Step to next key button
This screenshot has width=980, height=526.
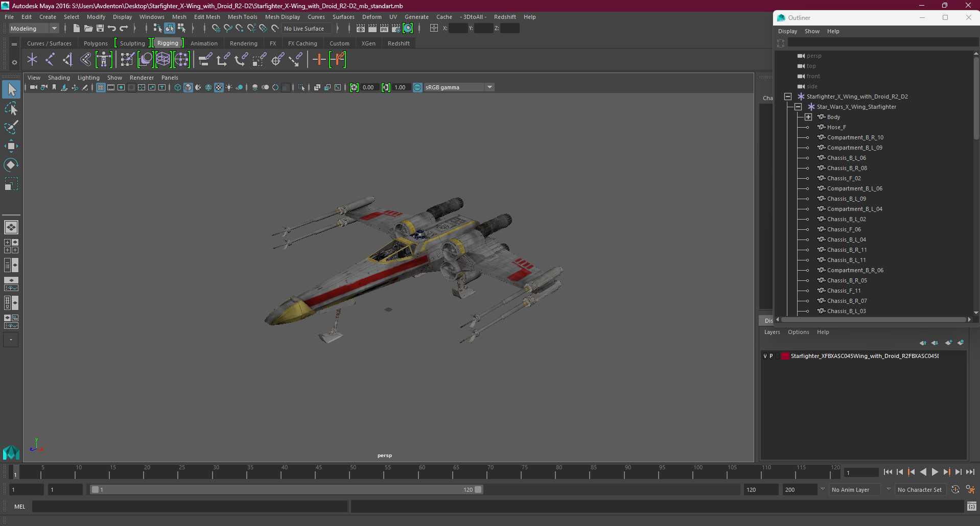pos(947,472)
